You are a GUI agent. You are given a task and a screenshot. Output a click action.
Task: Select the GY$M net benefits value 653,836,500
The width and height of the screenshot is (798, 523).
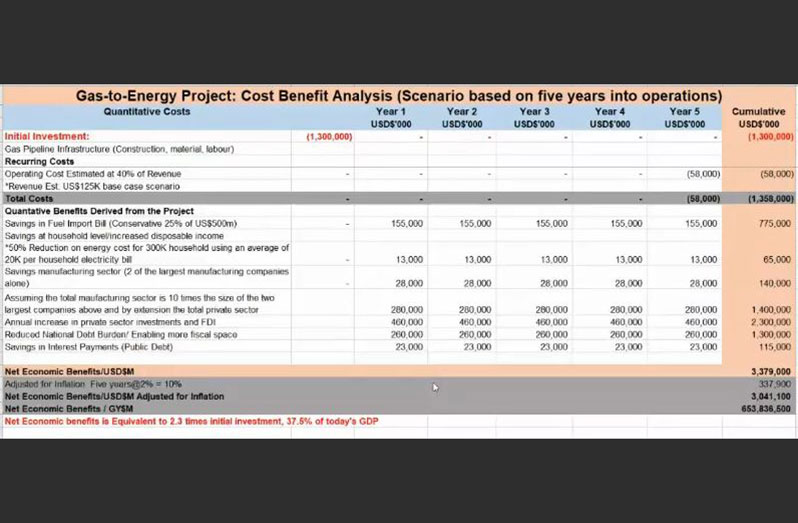(x=766, y=409)
